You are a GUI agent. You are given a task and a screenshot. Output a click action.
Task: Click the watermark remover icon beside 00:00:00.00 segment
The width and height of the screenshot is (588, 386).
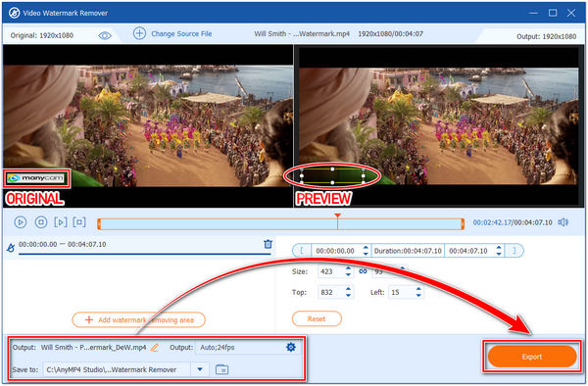point(11,247)
